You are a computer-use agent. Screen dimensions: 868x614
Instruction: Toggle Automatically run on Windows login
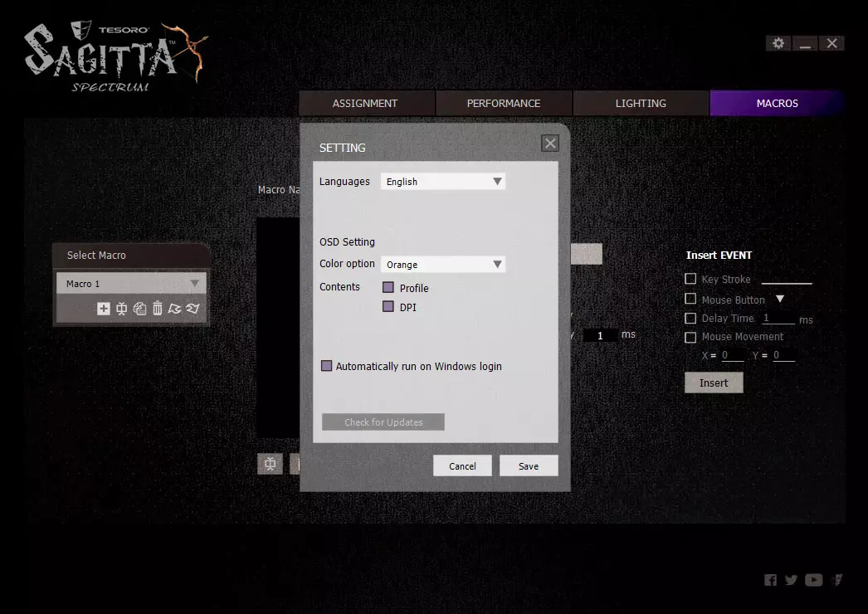click(327, 365)
